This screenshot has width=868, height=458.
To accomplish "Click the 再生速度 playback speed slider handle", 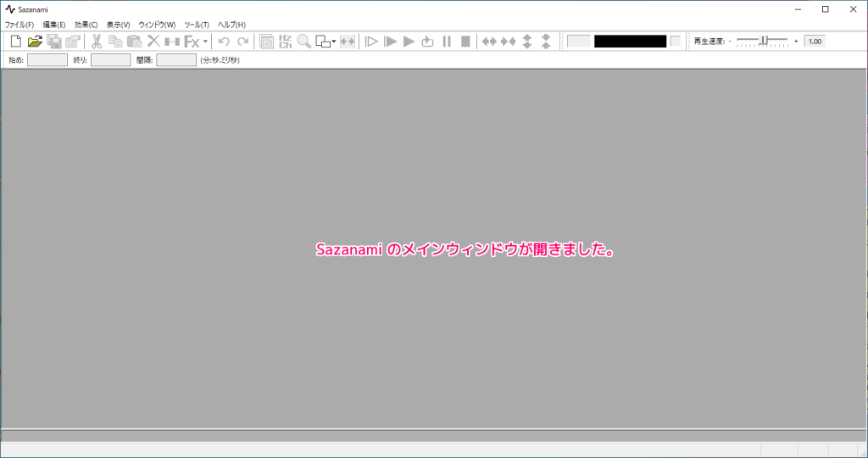I will point(764,41).
